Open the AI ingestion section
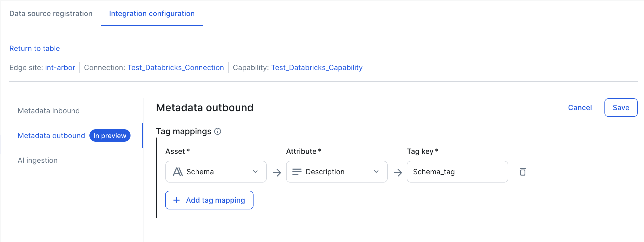 point(37,160)
